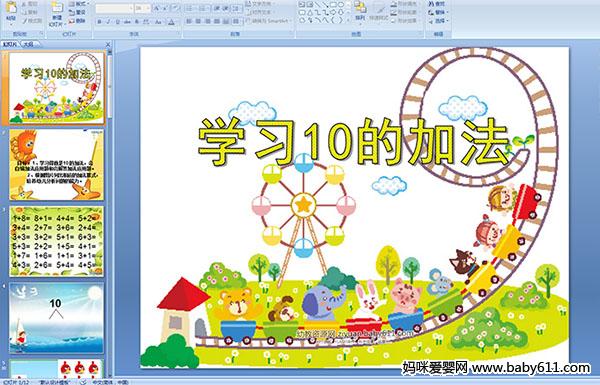Switch to the Outline tab of the pane

coord(28,44)
